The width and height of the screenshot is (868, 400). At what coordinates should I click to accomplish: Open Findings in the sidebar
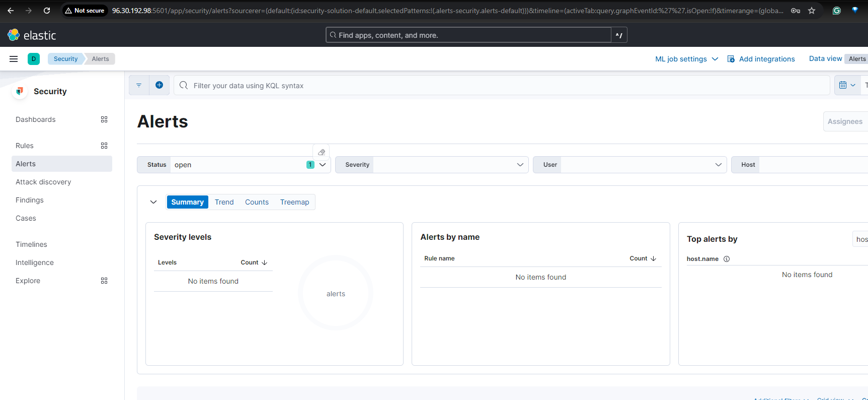click(x=30, y=200)
